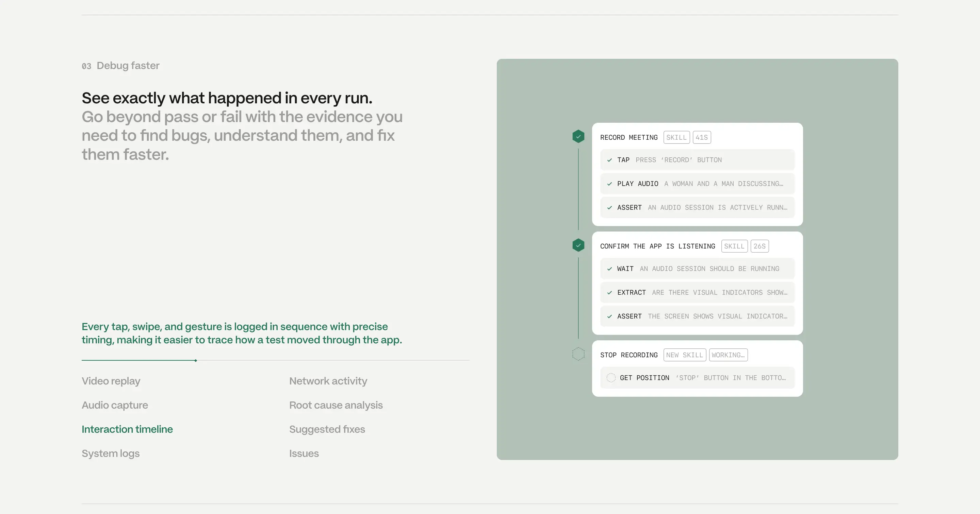Click the checkmark on the PLAY AUDIO step
The height and width of the screenshot is (514, 980).
tap(609, 184)
